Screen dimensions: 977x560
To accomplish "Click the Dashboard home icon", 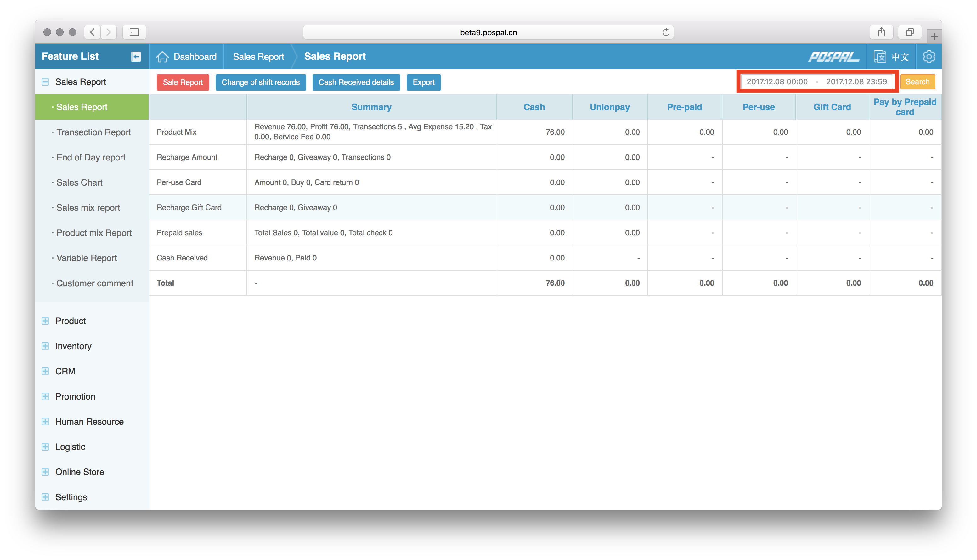I will coord(162,57).
